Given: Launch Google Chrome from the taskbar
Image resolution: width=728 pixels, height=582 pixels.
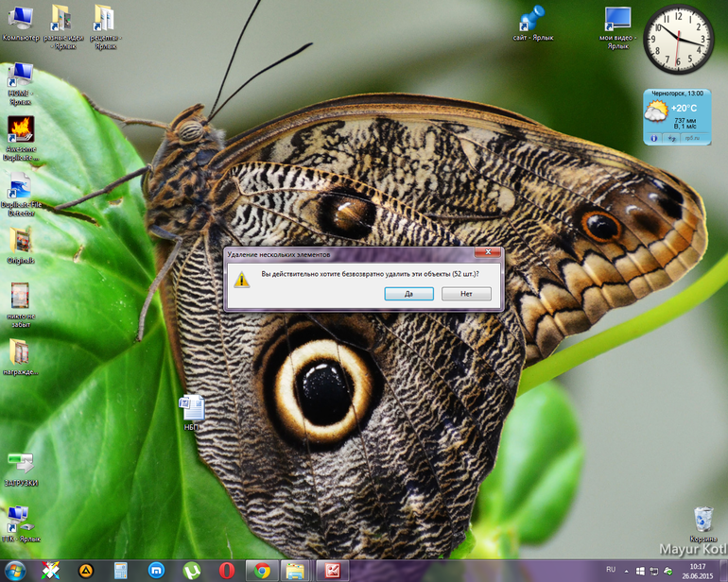Looking at the screenshot, I should pos(262,571).
